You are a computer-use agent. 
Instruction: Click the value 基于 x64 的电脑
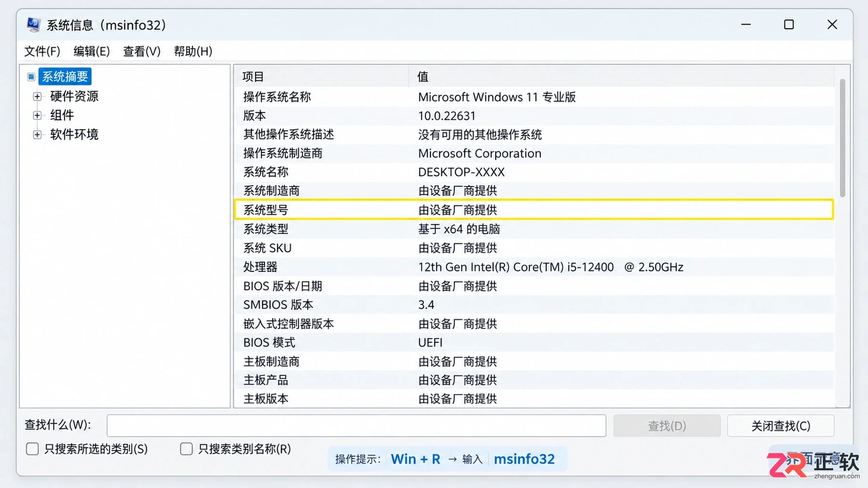459,229
